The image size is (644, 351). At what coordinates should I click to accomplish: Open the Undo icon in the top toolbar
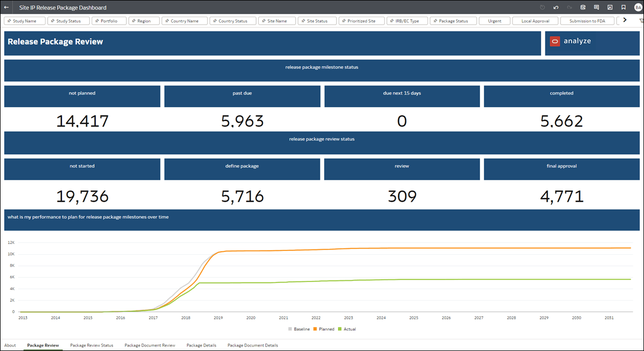coord(556,7)
